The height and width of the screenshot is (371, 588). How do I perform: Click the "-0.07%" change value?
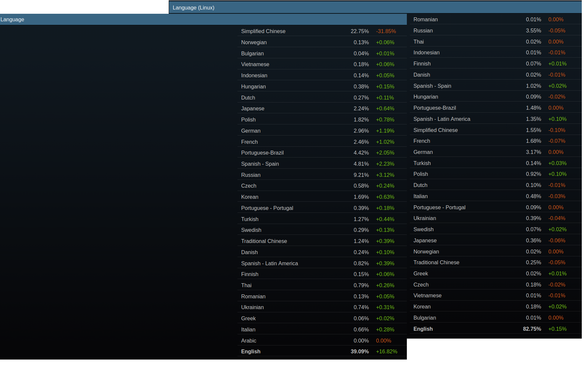(557, 141)
